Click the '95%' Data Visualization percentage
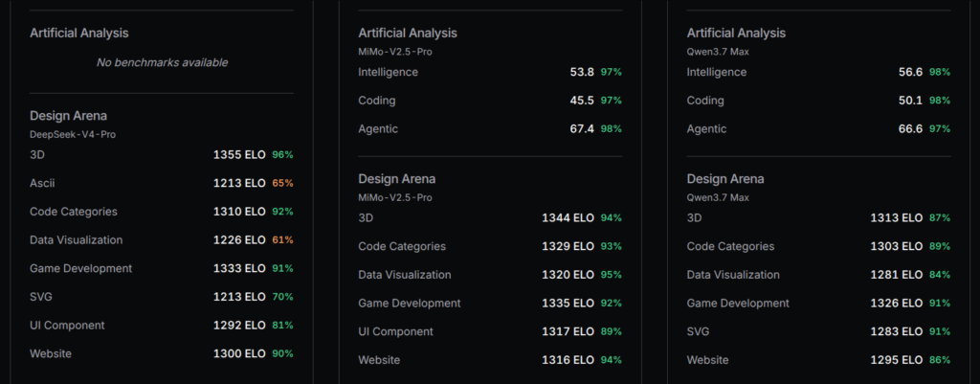The image size is (980, 384). point(612,275)
